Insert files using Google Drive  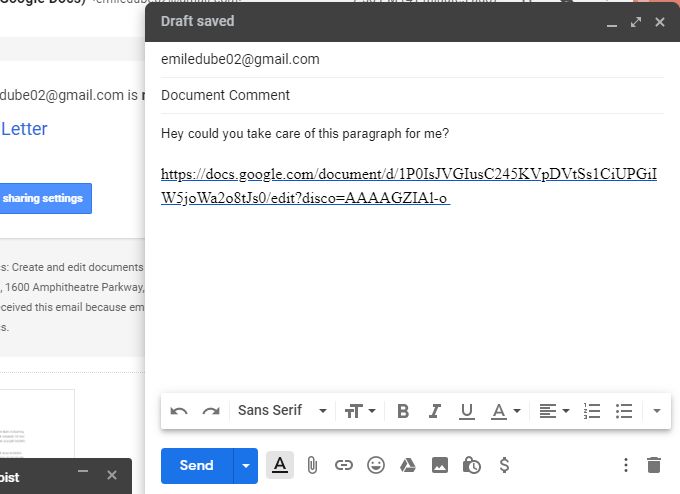pyautogui.click(x=408, y=465)
